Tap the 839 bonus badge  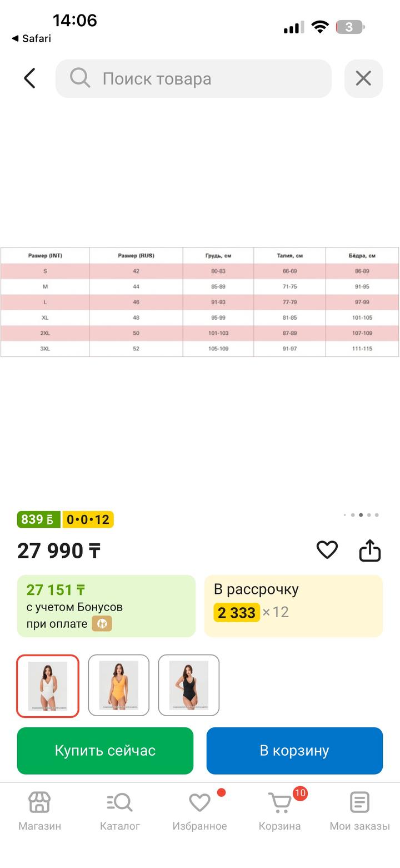pos(38,519)
